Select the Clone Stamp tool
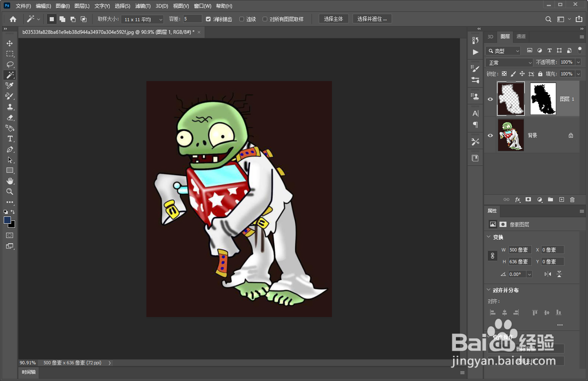The height and width of the screenshot is (381, 588). click(10, 107)
